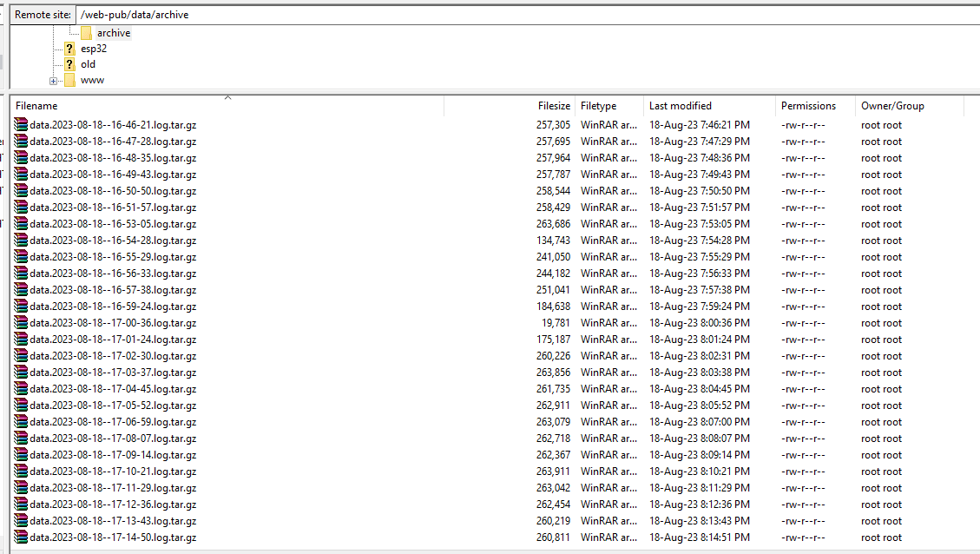The height and width of the screenshot is (554, 980).
Task: Select file data.2023-08-18--17-14-50.log.tar.gz
Action: pyautogui.click(x=113, y=538)
